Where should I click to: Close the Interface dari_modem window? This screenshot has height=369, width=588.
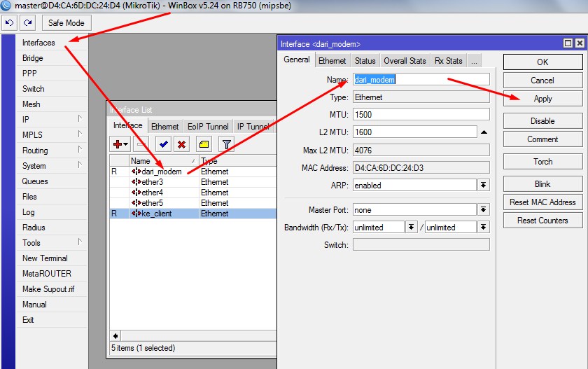point(580,43)
